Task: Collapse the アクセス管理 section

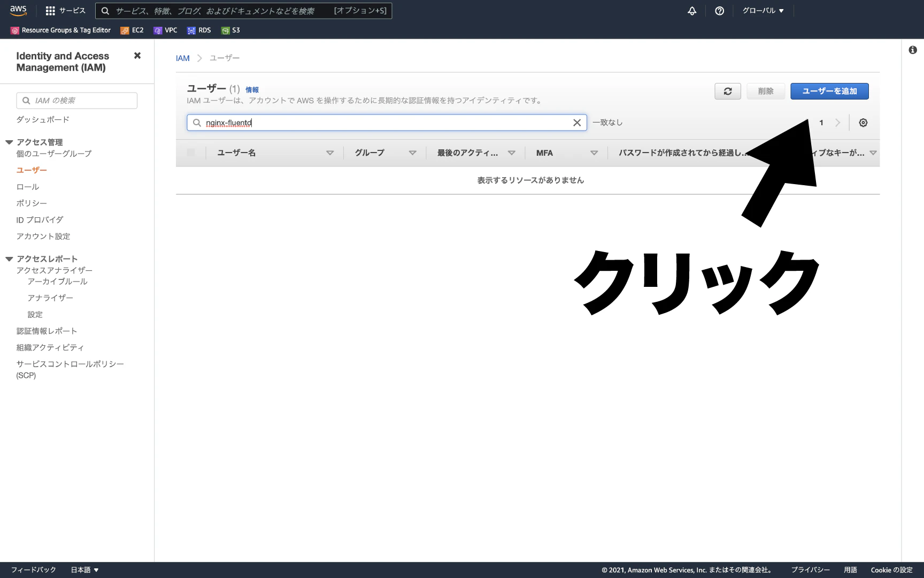Action: click(x=9, y=142)
